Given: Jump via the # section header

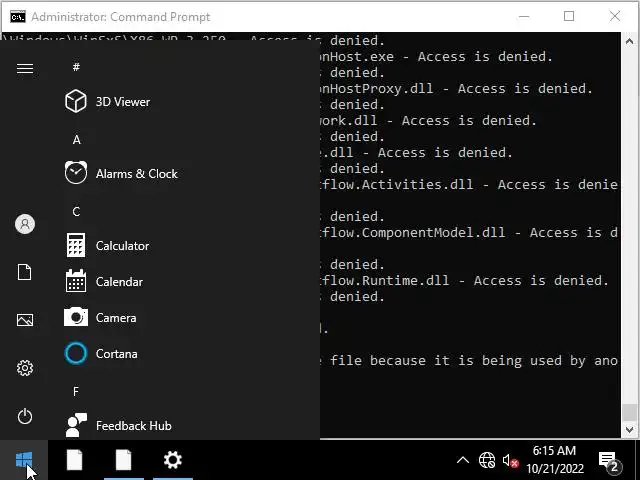Looking at the screenshot, I should click(76, 67).
